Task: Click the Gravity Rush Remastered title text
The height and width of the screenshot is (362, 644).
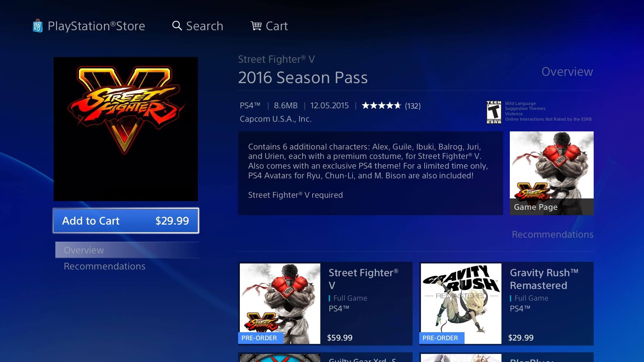Action: pyautogui.click(x=544, y=279)
